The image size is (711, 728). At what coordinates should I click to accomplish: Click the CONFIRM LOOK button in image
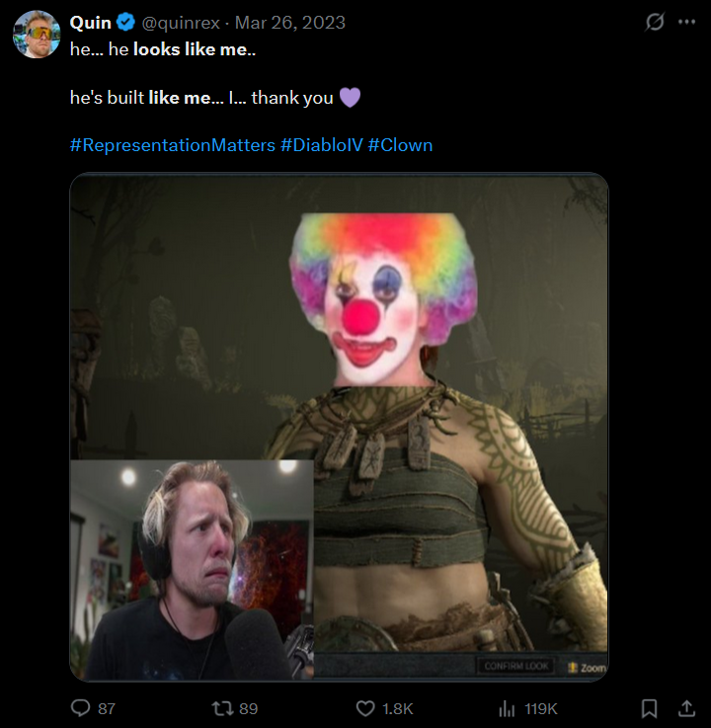pyautogui.click(x=516, y=666)
